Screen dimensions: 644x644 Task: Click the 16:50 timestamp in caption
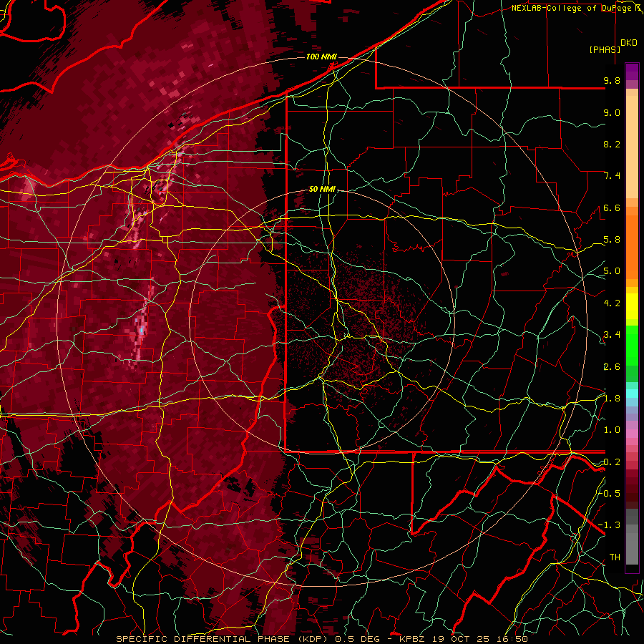point(511,639)
